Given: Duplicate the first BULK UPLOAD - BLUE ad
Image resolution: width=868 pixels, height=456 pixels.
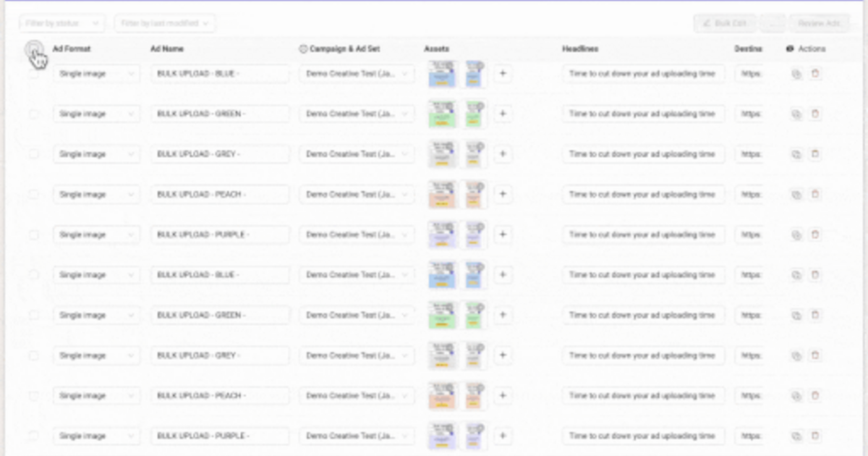Looking at the screenshot, I should click(796, 74).
